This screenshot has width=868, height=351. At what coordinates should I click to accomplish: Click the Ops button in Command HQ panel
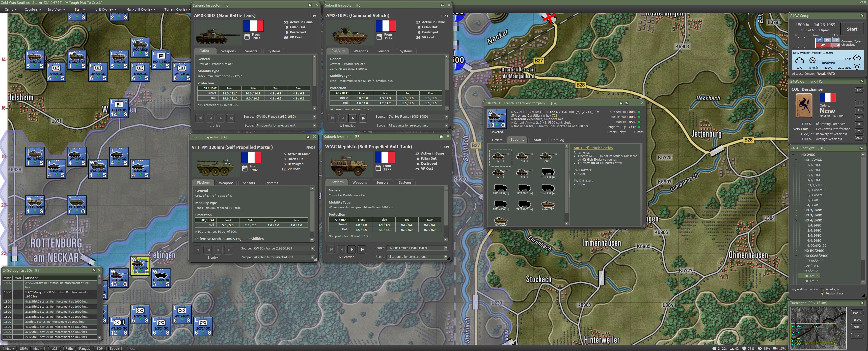(x=859, y=110)
